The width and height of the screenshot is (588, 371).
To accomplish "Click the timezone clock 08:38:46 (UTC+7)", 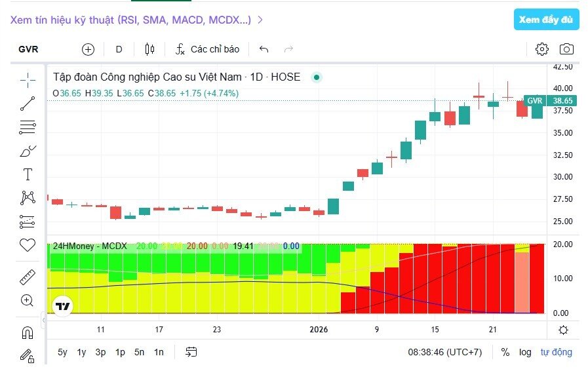I will pyautogui.click(x=444, y=352).
